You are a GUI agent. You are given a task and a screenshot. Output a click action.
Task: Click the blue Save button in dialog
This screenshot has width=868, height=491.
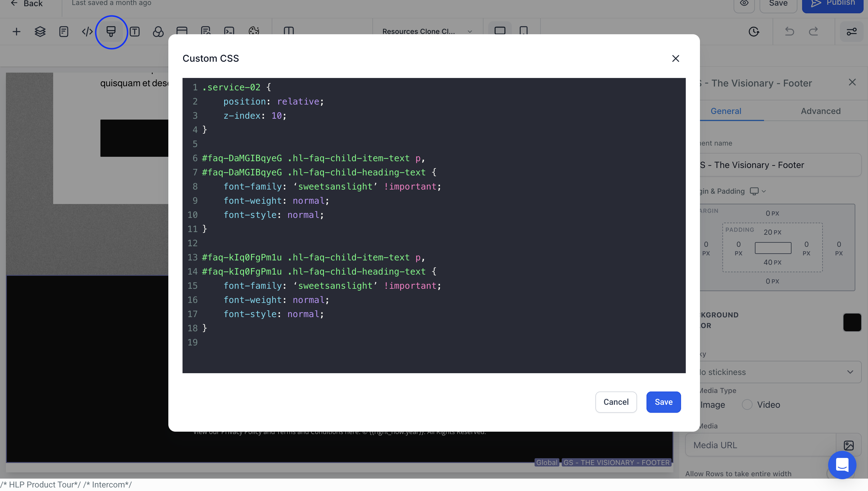663,402
